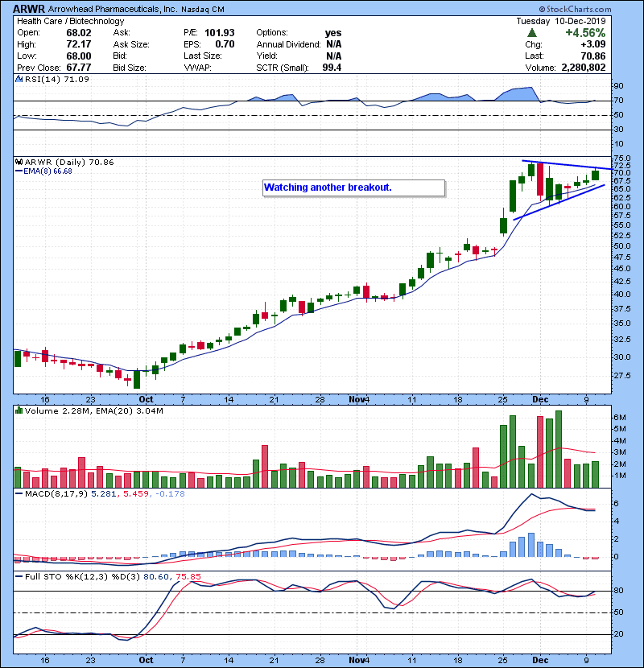Image resolution: width=644 pixels, height=668 pixels.
Task: Click the ARWR (Daily) legend marker icon
Action: [19, 162]
